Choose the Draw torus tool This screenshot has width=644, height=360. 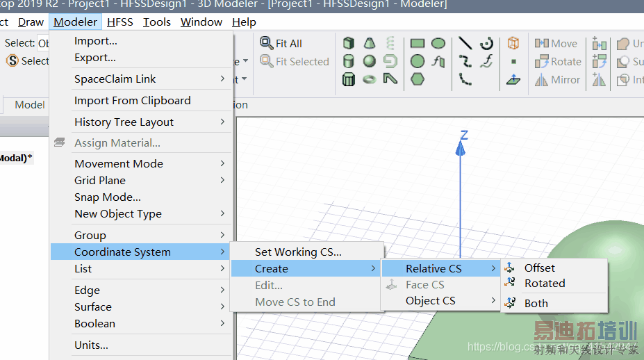click(370, 79)
